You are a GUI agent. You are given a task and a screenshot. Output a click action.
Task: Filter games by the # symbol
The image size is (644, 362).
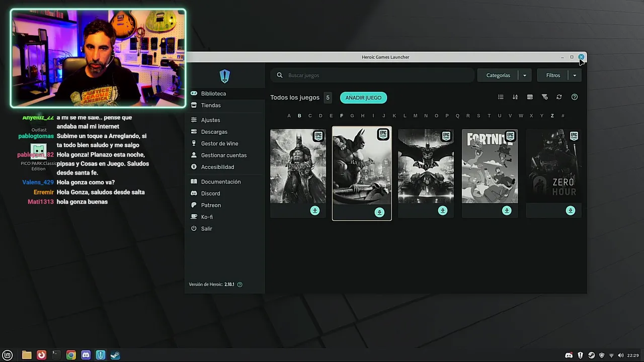[x=562, y=116]
